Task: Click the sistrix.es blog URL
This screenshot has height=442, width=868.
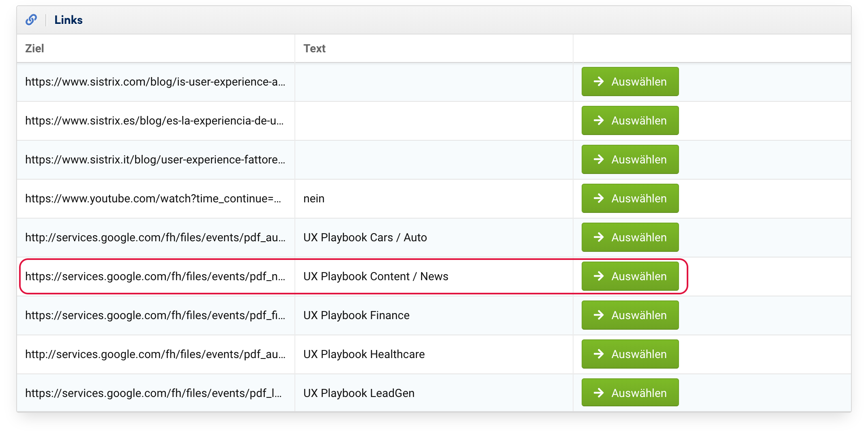Action: 154,121
